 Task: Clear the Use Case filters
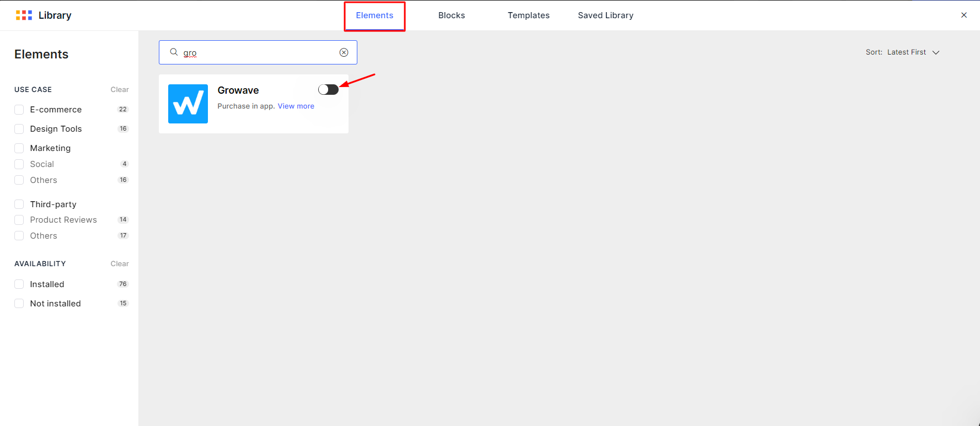(x=120, y=90)
